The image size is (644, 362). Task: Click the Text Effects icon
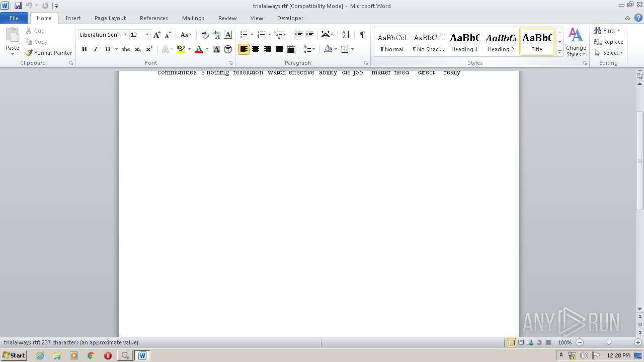click(x=165, y=49)
